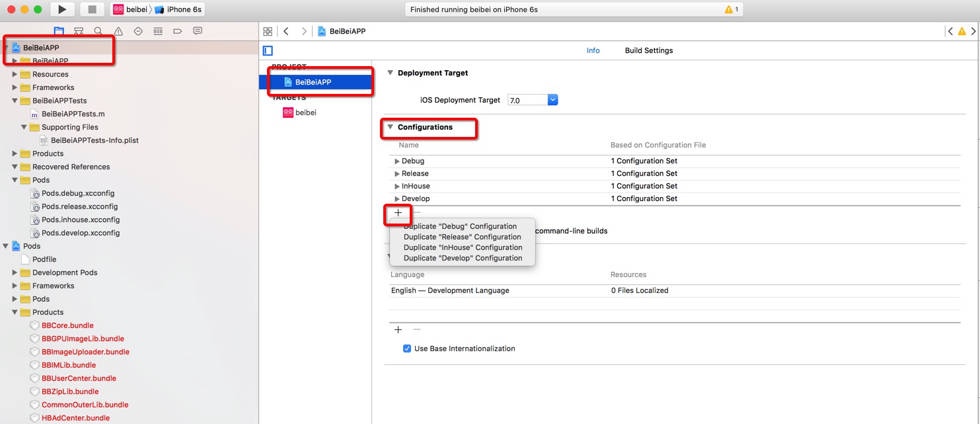The image size is (980, 424).
Task: Select BeiBeiAPP under PROJECT
Action: (x=316, y=82)
